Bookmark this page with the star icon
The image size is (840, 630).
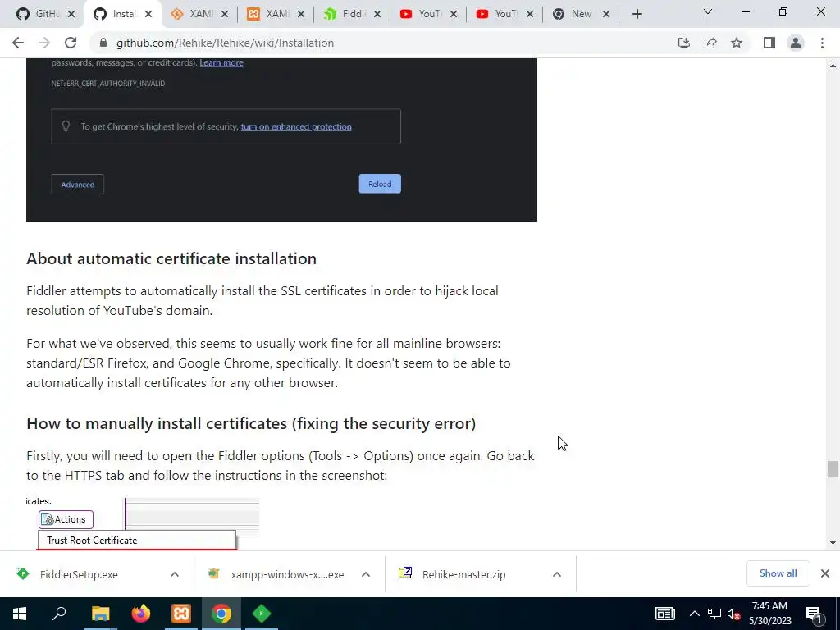[737, 43]
